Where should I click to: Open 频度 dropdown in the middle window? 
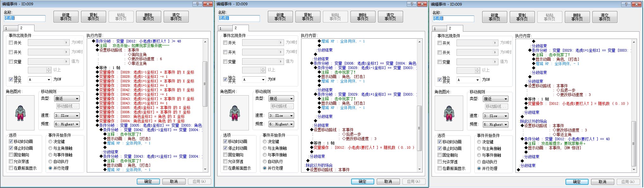[x=281, y=124]
